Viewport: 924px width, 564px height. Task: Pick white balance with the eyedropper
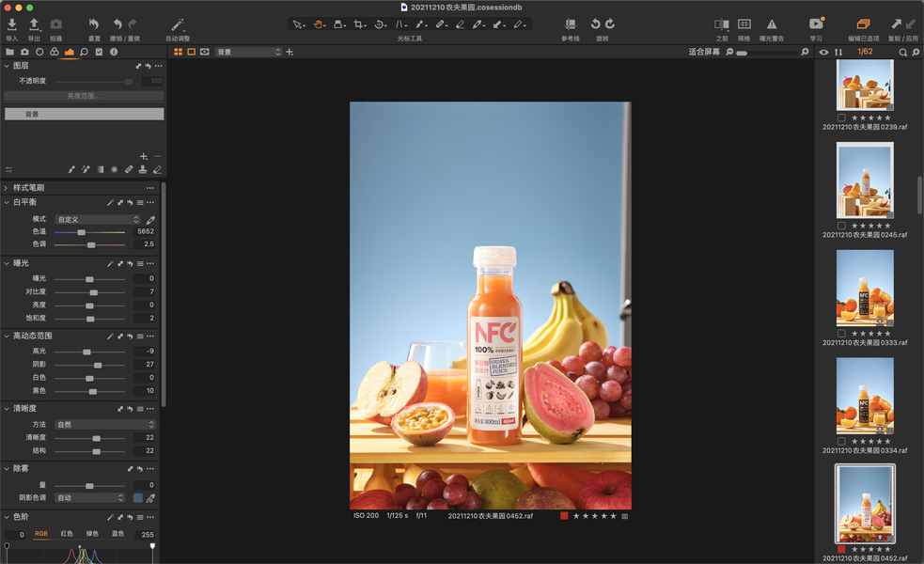pyautogui.click(x=150, y=219)
